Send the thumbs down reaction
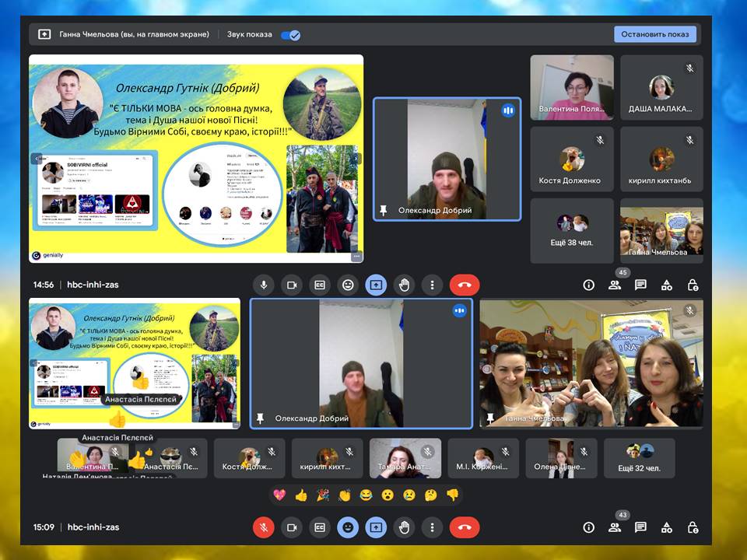 tap(452, 495)
